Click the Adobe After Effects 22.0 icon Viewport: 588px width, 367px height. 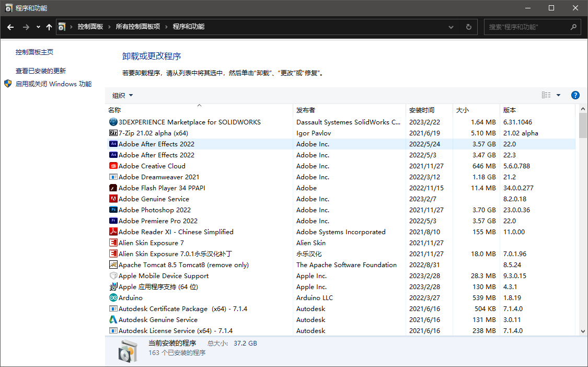(x=113, y=144)
